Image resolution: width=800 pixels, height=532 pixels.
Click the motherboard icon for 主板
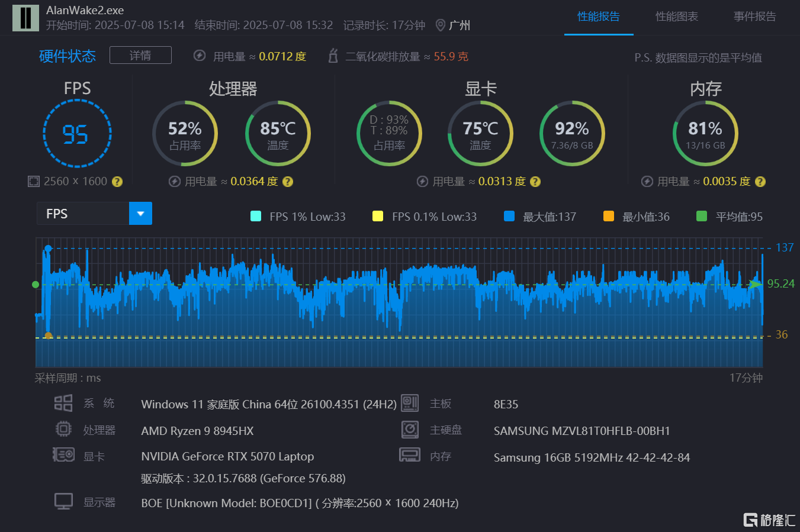click(410, 403)
